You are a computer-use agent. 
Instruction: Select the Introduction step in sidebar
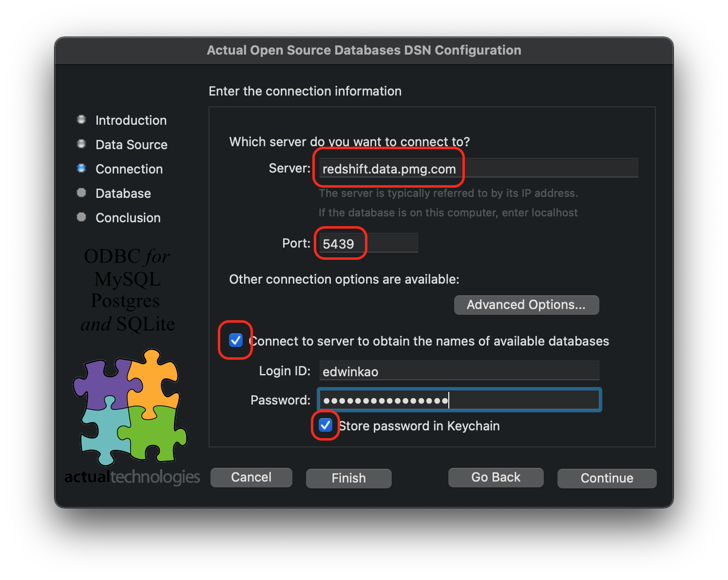[131, 120]
